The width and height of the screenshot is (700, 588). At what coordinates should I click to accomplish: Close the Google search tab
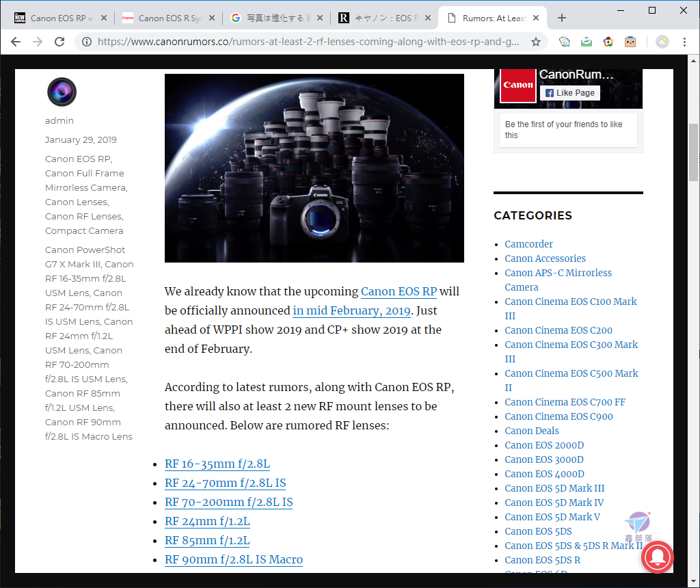[x=320, y=18]
